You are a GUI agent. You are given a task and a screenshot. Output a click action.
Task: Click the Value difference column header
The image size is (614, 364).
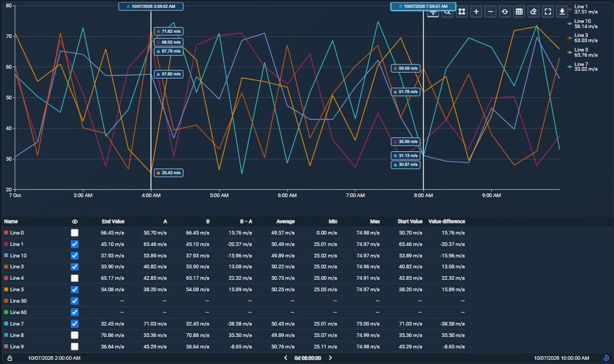point(447,222)
